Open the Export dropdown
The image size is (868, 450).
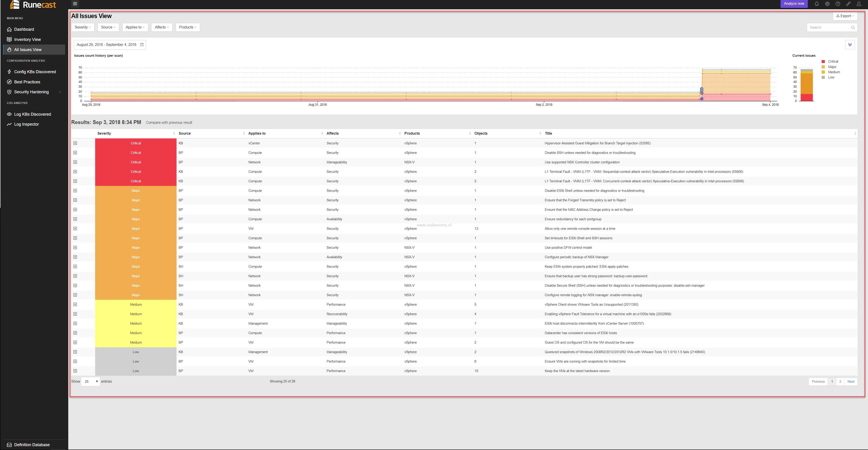pos(845,16)
